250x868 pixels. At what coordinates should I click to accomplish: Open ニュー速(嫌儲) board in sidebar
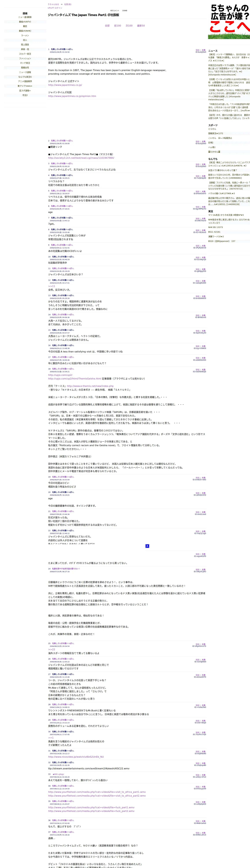click(25, 17)
